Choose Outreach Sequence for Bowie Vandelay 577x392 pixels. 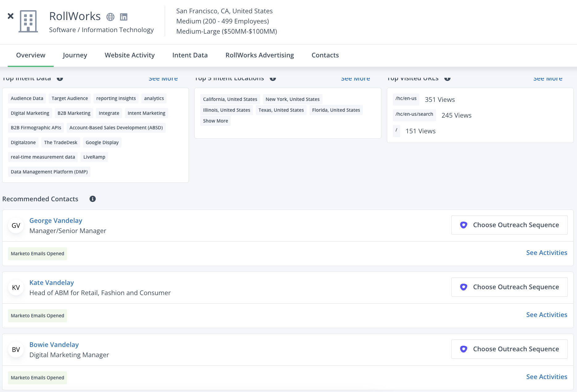(x=509, y=349)
